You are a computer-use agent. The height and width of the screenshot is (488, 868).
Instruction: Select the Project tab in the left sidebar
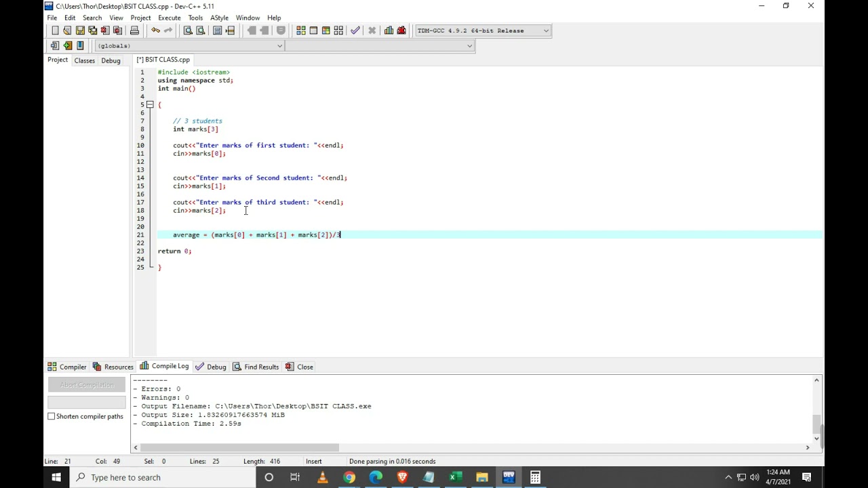pos(58,60)
